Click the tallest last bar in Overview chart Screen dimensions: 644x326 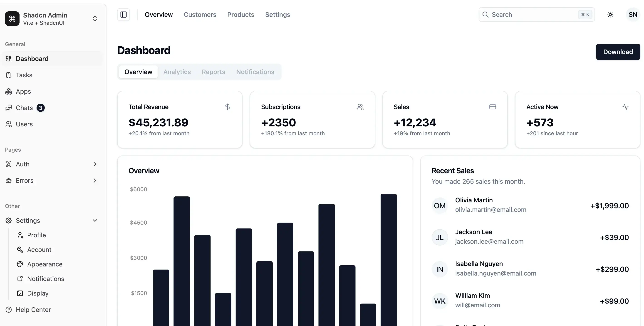click(x=389, y=260)
